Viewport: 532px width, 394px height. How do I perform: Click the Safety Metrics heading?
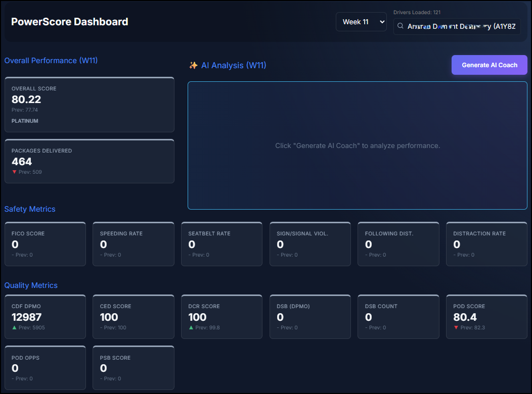[30, 209]
